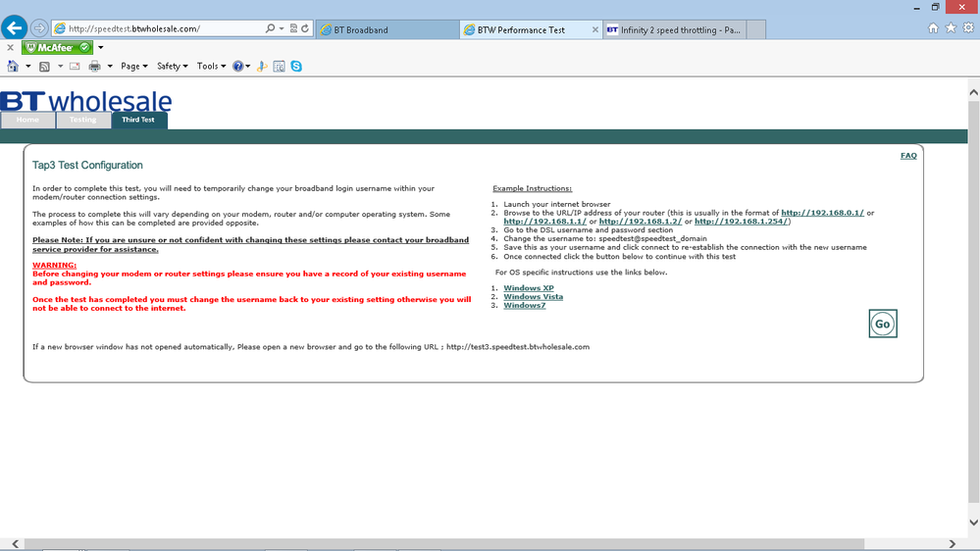Toggle compatibility view icon in address bar
The width and height of the screenshot is (980, 551).
(293, 28)
